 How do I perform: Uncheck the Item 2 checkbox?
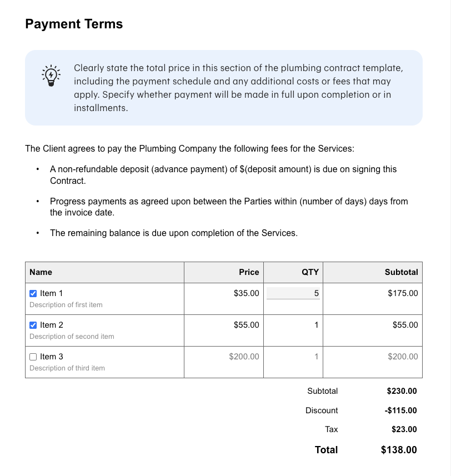33,325
